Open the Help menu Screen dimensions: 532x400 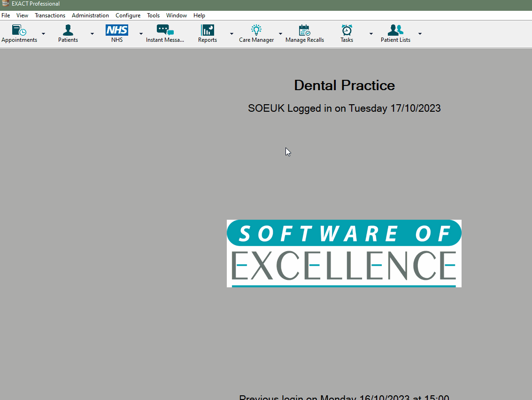coord(199,15)
